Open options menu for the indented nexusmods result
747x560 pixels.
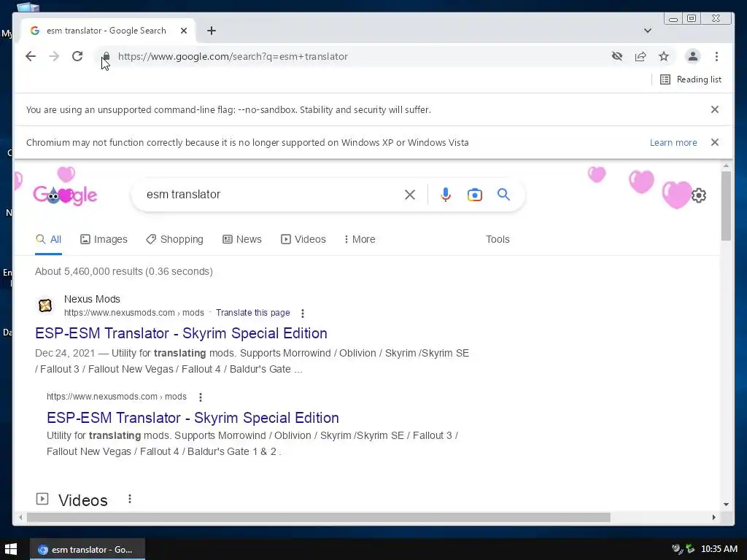tap(201, 397)
